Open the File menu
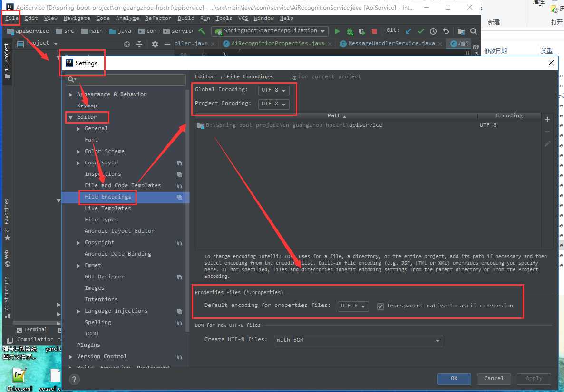The height and width of the screenshot is (392, 564). pos(11,18)
